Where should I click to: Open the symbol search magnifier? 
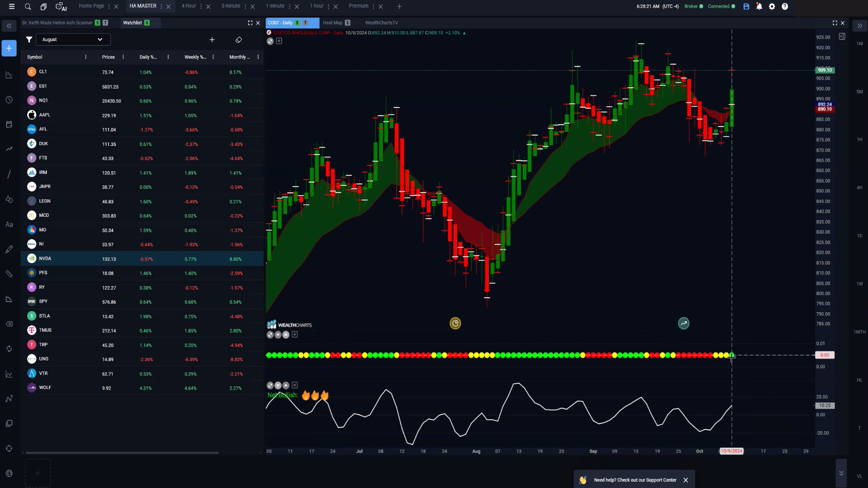(28, 7)
